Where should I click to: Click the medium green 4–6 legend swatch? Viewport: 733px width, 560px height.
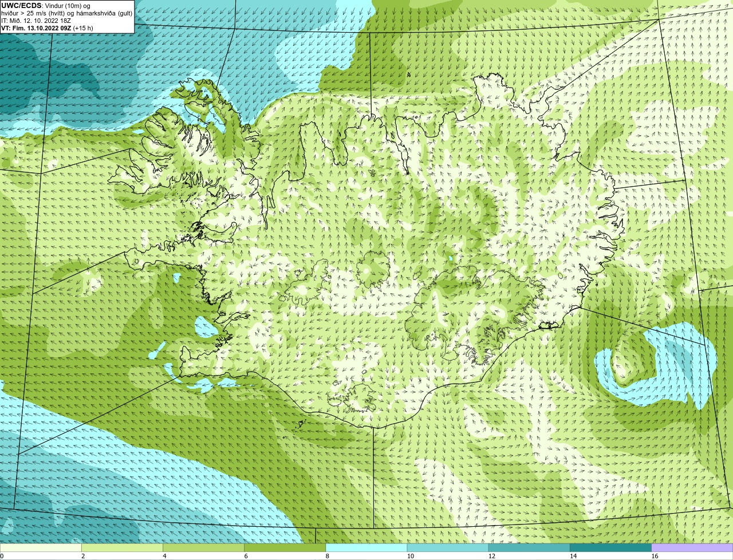[x=203, y=548]
